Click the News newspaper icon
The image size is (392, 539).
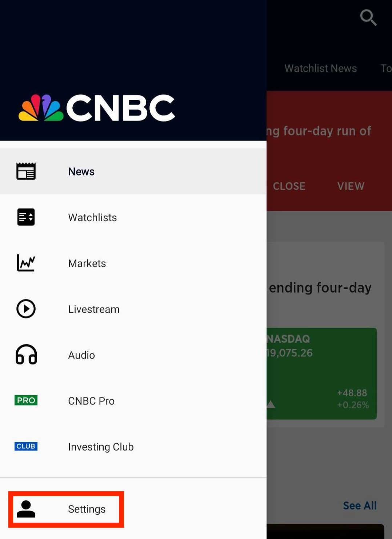point(26,171)
